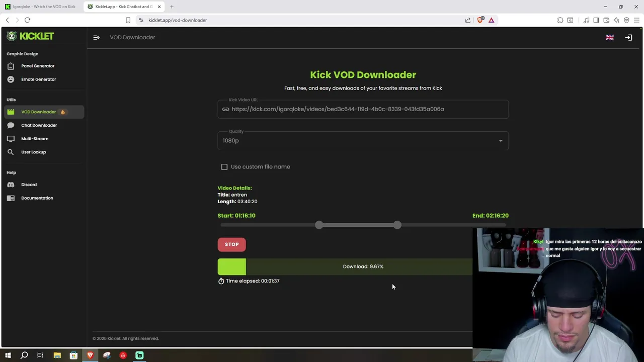Viewport: 644px width, 362px height.
Task: Focus the Kick Video URL input field
Action: 363,109
